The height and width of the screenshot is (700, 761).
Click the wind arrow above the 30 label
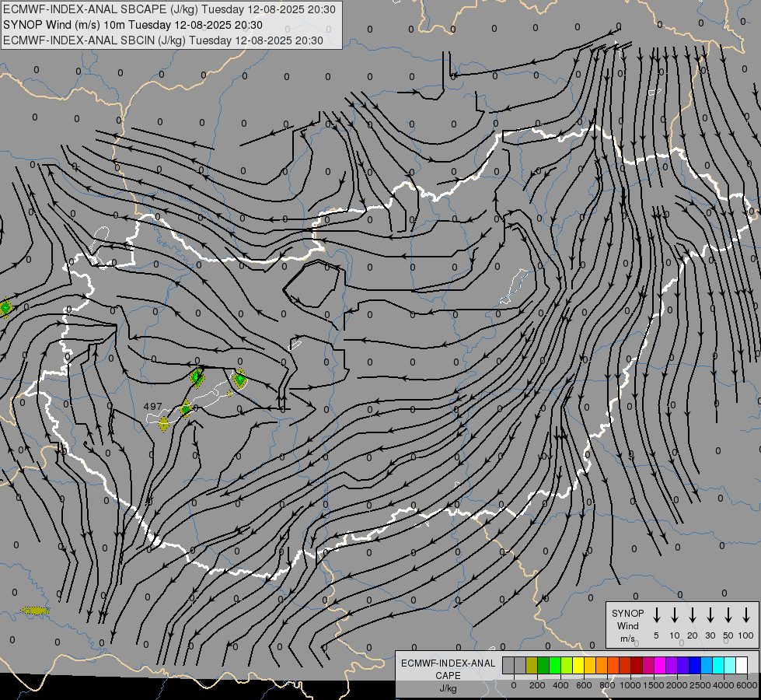710,614
